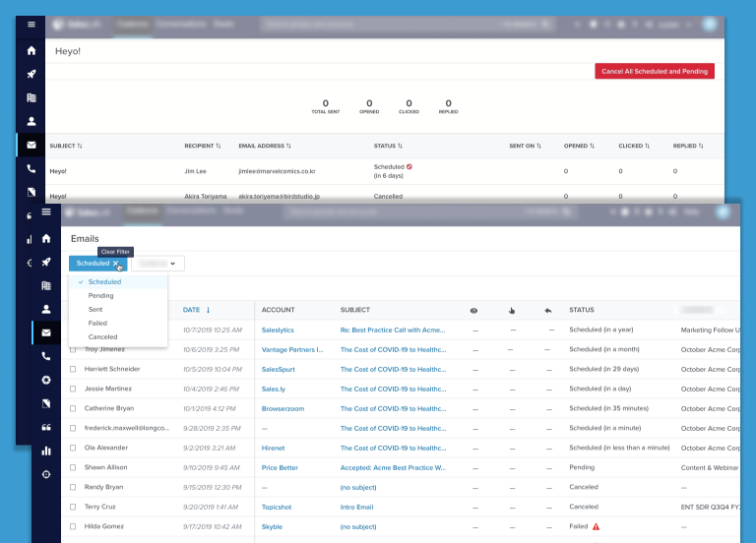Open Accounts building icon in front window sidebar
Image resolution: width=756 pixels, height=543 pixels.
click(x=46, y=285)
